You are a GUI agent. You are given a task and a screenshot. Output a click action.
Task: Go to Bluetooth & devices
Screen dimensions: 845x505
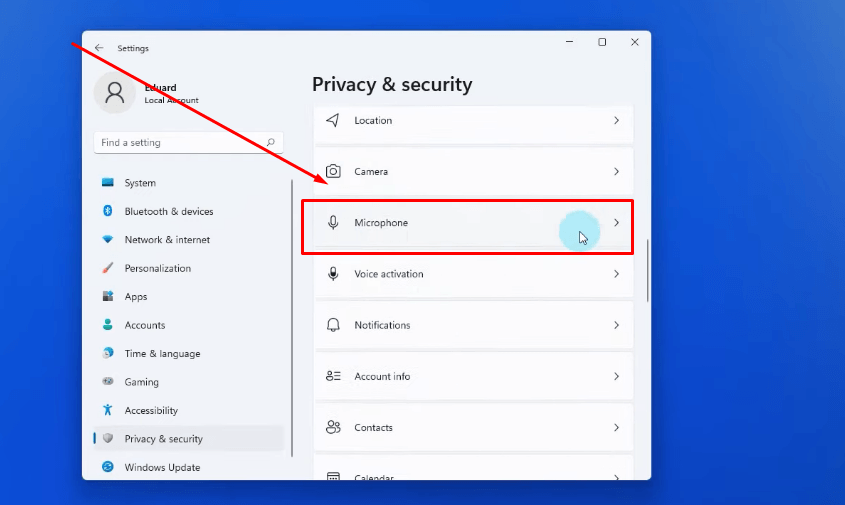pyautogui.click(x=189, y=211)
